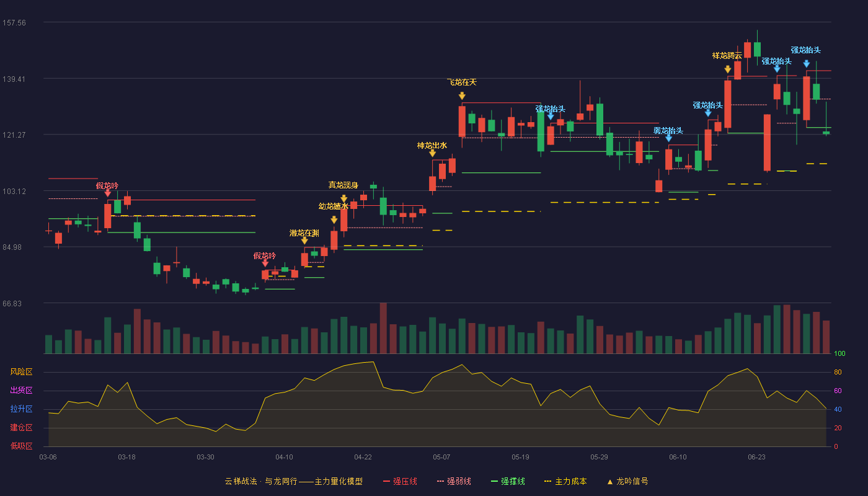Select the 勇龙抬头 signal label
868x496 pixels.
[668, 131]
